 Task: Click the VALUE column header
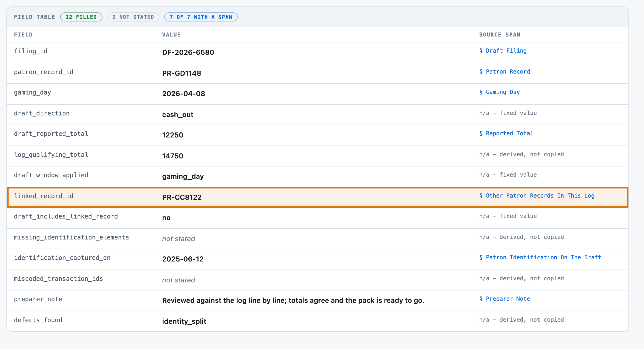[x=171, y=35]
